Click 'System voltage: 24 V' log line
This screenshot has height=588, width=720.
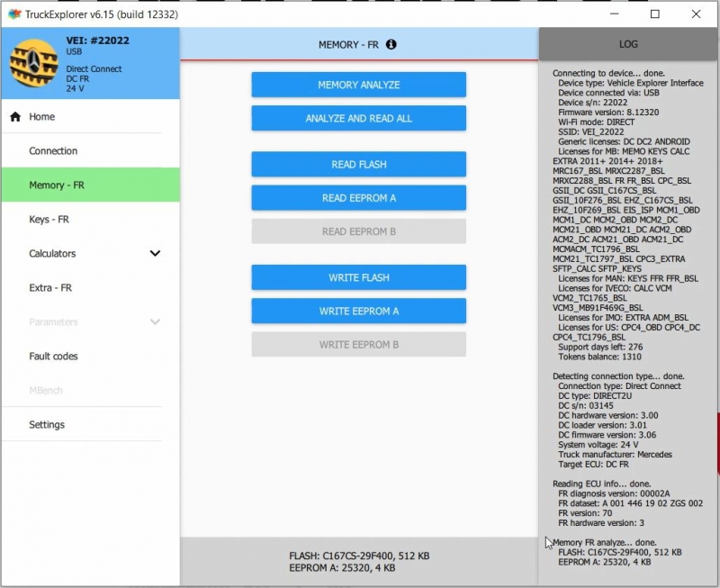click(x=598, y=445)
